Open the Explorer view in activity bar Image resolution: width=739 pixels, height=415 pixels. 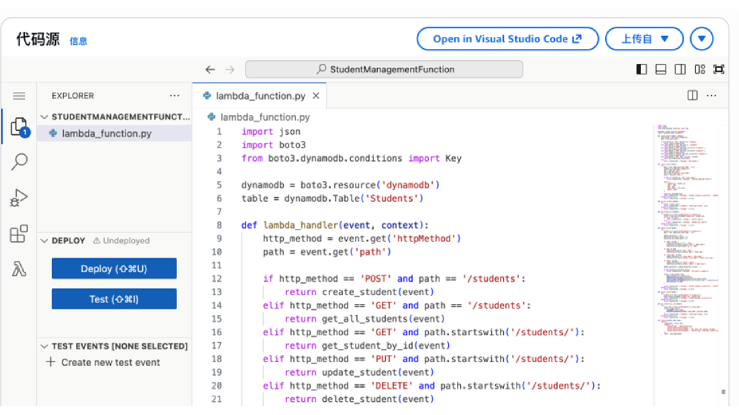click(18, 127)
